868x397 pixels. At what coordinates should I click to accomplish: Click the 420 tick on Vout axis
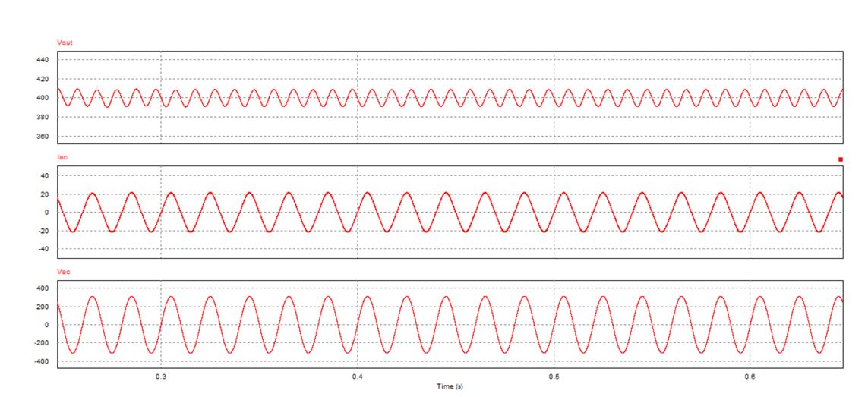click(42, 79)
